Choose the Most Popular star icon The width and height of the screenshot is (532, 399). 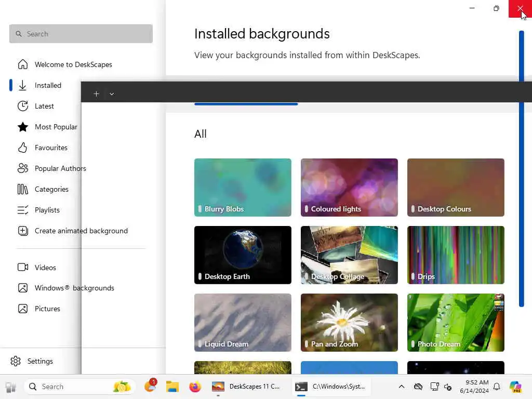23,127
